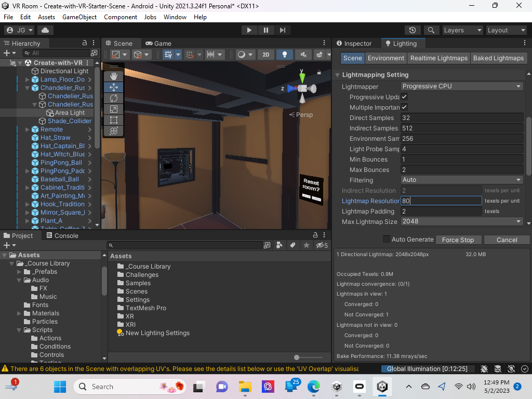Open the Assets menu
The width and height of the screenshot is (532, 399).
coord(46,17)
